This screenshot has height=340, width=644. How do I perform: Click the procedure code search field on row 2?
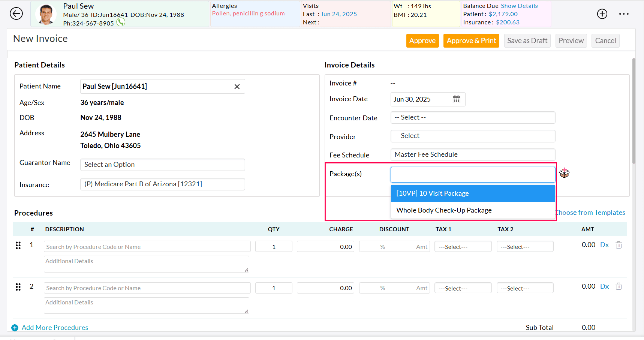[147, 288]
